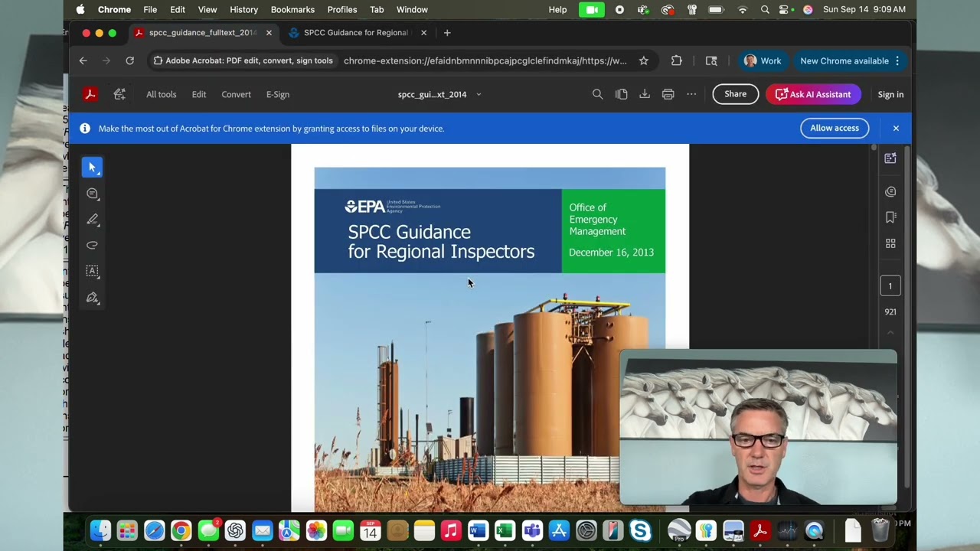Launch Ask AI Assistant
Viewport: 980px width, 551px height.
coord(812,94)
